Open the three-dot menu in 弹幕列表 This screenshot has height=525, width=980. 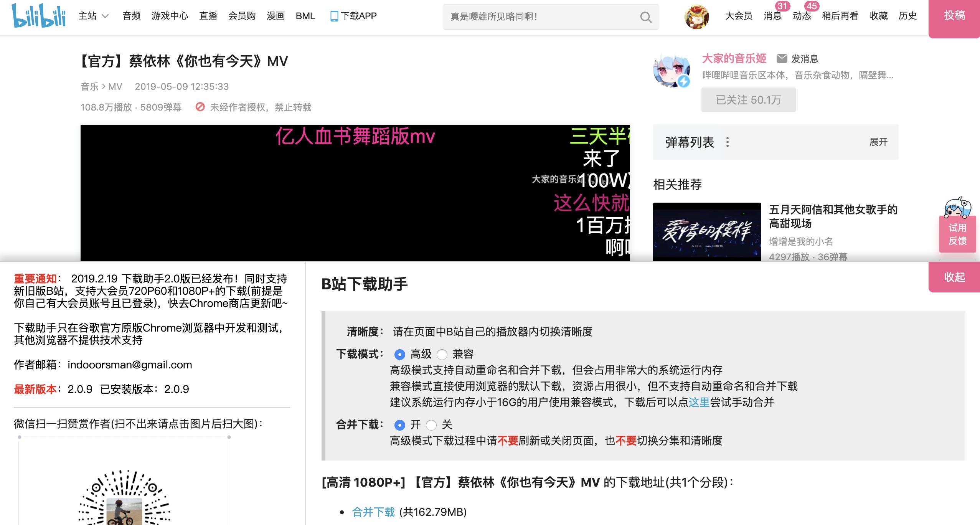click(727, 142)
